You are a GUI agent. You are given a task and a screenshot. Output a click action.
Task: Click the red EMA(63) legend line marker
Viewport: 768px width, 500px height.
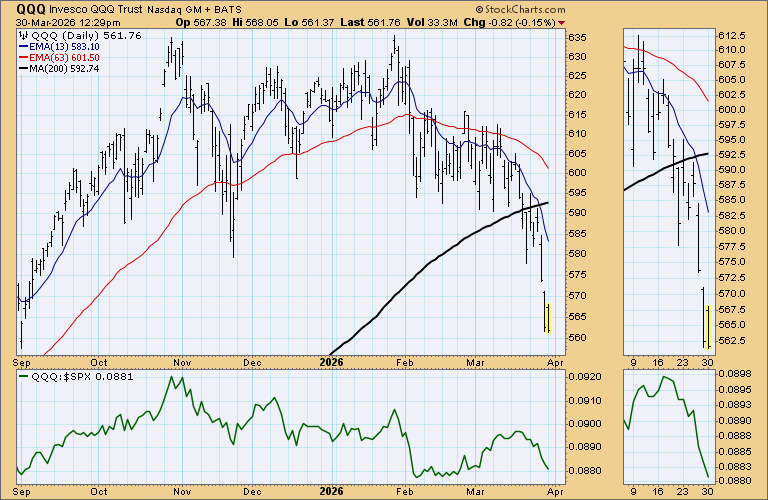[x=22, y=58]
